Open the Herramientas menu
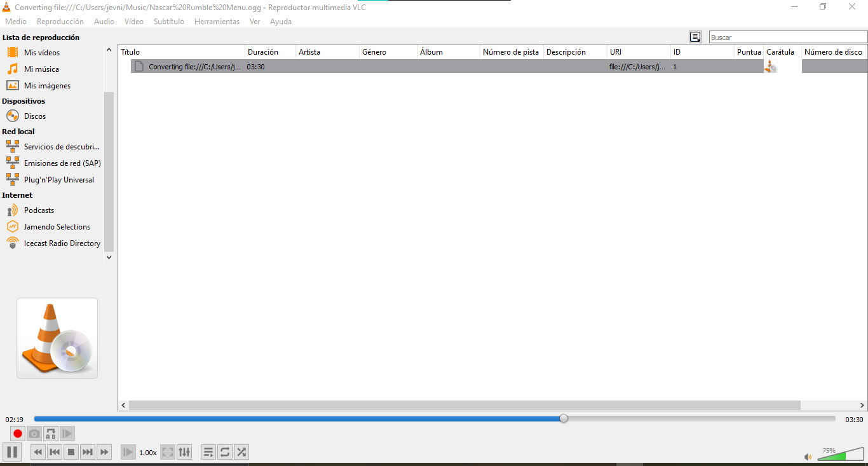The width and height of the screenshot is (868, 466). (217, 22)
